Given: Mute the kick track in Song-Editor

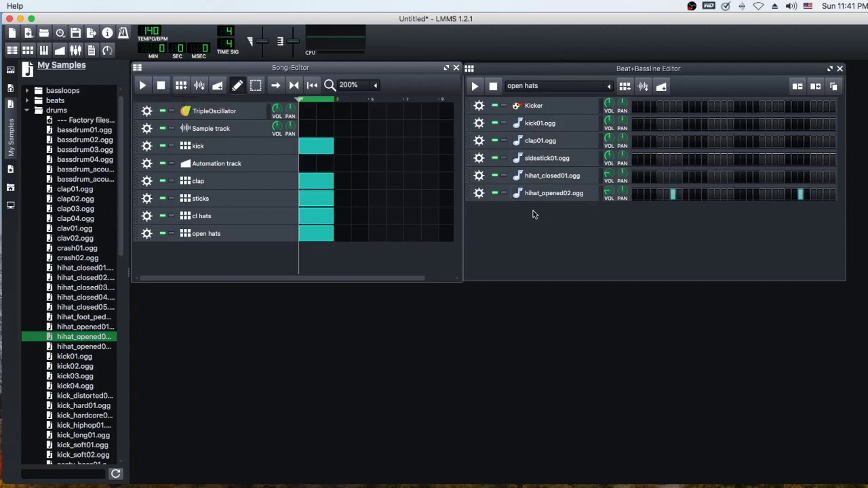Looking at the screenshot, I should point(162,146).
